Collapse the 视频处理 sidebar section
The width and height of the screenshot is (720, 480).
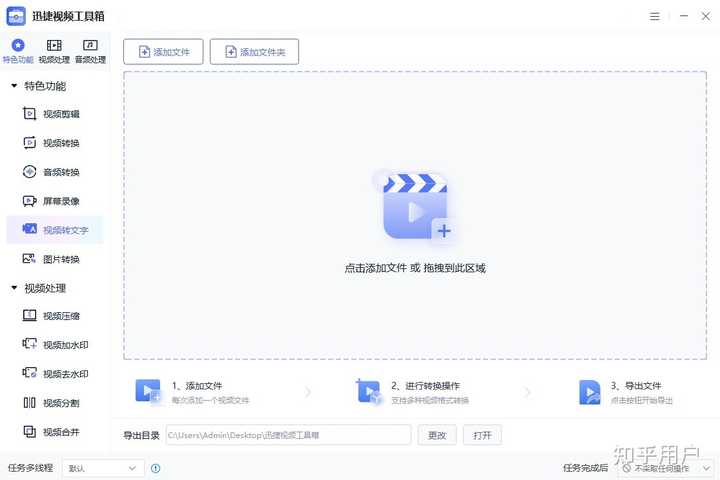[x=14, y=288]
